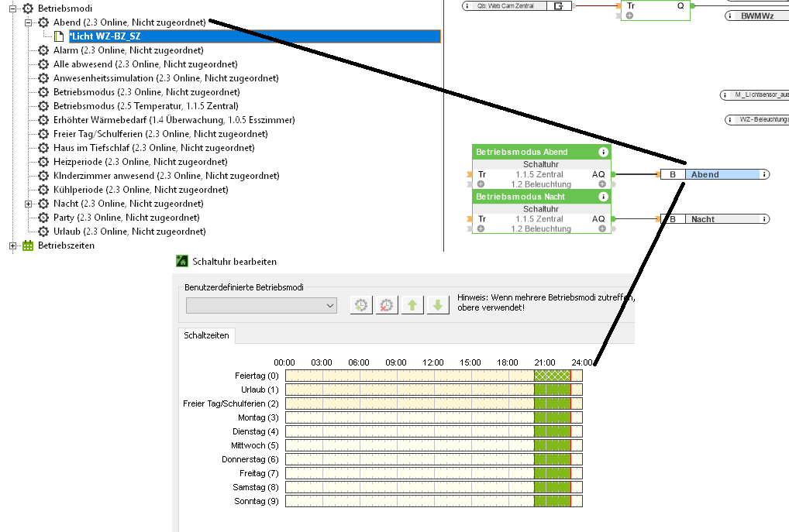789x532 pixels.
Task: Click gear icon of Alarm mode
Action: point(43,50)
